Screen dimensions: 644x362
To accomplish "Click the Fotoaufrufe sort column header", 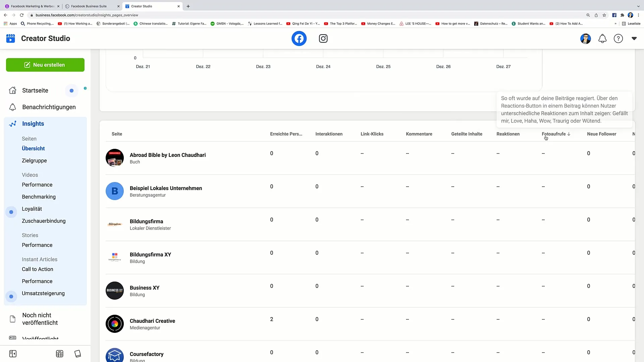I will [x=555, y=133].
